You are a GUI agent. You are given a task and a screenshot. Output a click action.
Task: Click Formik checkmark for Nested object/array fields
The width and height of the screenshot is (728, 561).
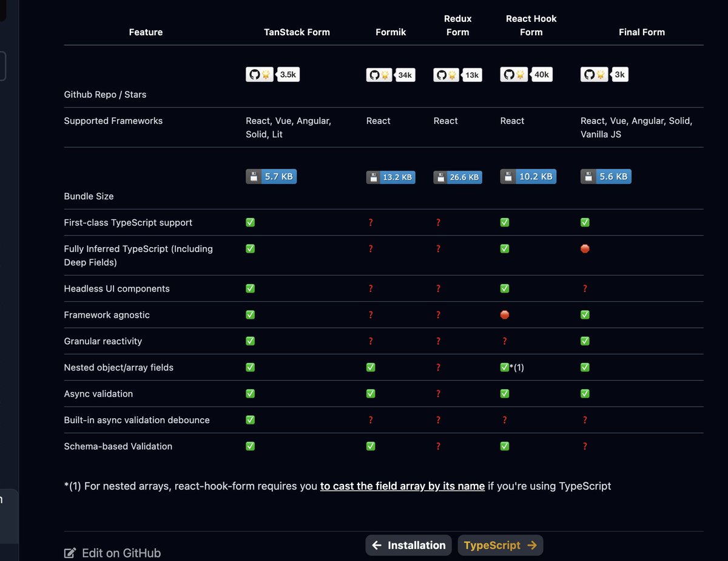[371, 368]
